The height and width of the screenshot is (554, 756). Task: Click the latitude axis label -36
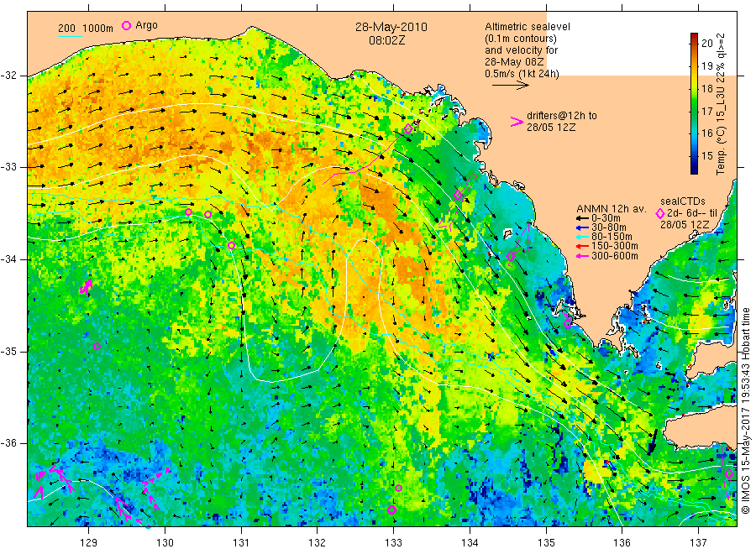coord(8,442)
